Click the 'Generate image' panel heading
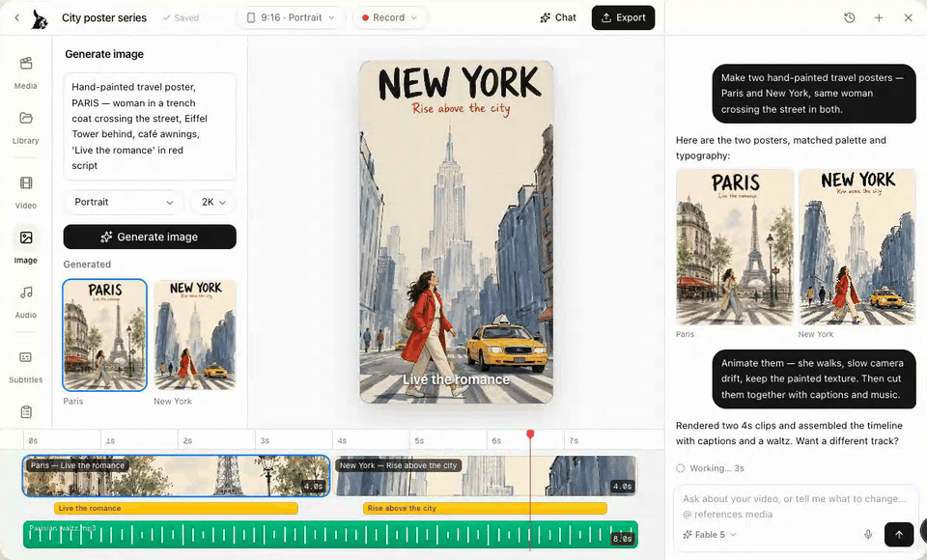927x560 pixels. 104,54
